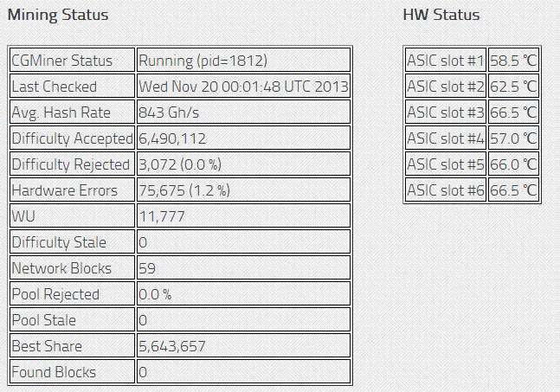Viewport: 560px width, 392px height.
Task: Select the ASIC slot #5 label
Action: point(446,164)
